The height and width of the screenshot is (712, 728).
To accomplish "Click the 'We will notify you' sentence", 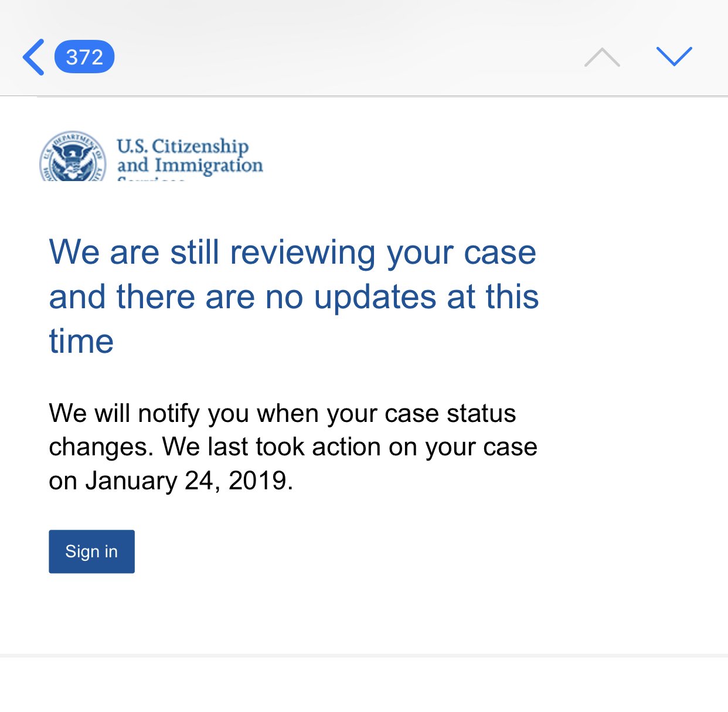I will pyautogui.click(x=282, y=414).
